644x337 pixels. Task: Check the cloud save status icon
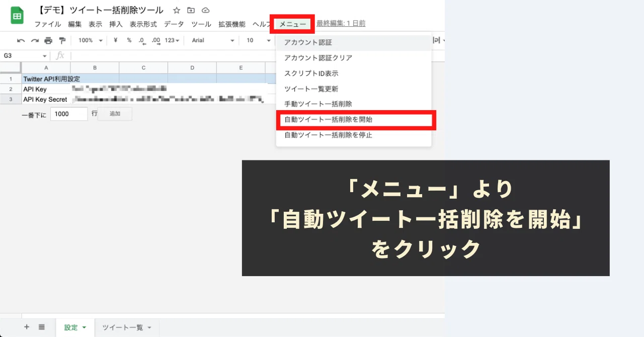[205, 10]
